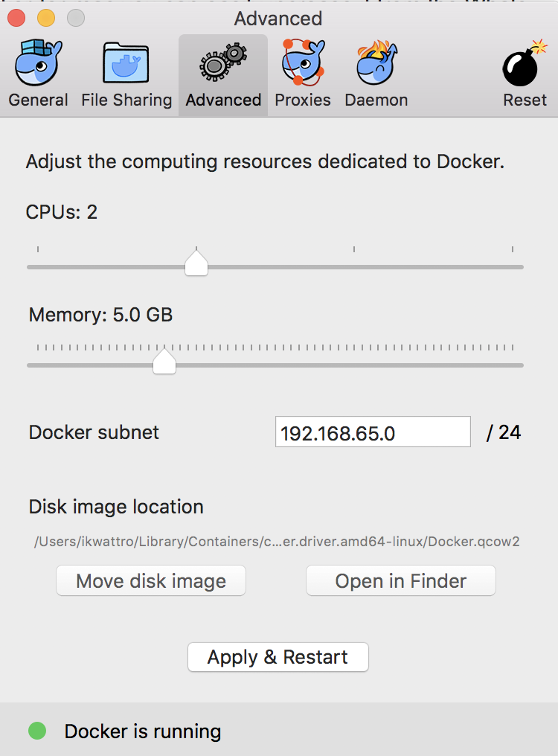
Task: Click the Reset label in toolbar
Action: click(x=525, y=100)
